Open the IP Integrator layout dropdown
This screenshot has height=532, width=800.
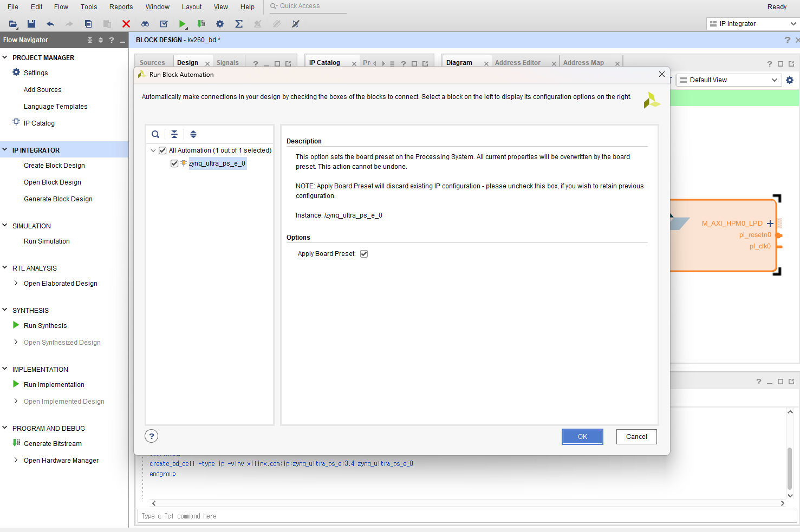753,24
